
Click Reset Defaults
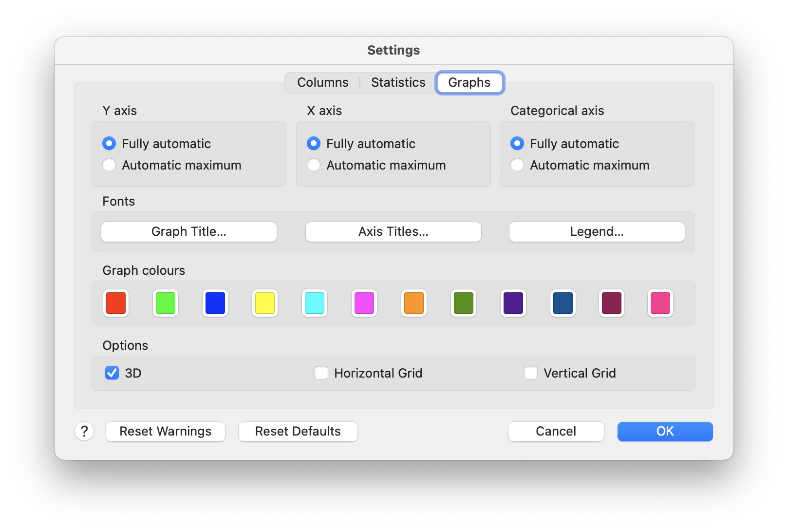tap(298, 431)
